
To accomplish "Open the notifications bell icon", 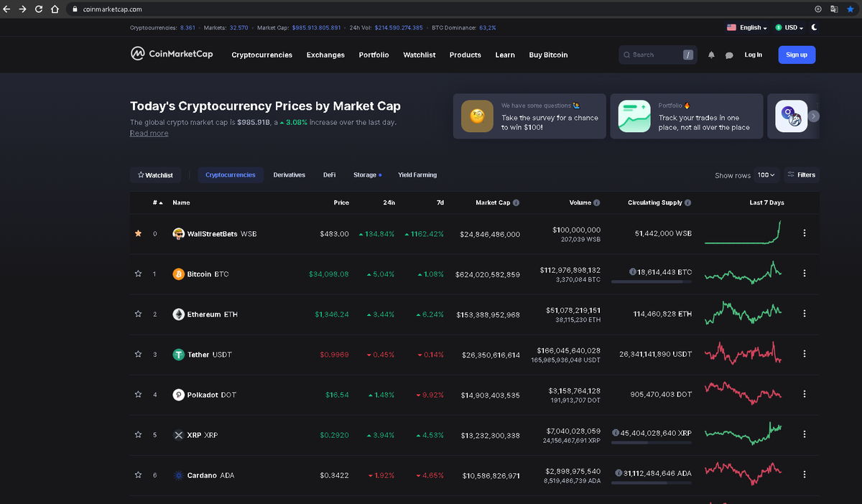I will click(x=711, y=55).
